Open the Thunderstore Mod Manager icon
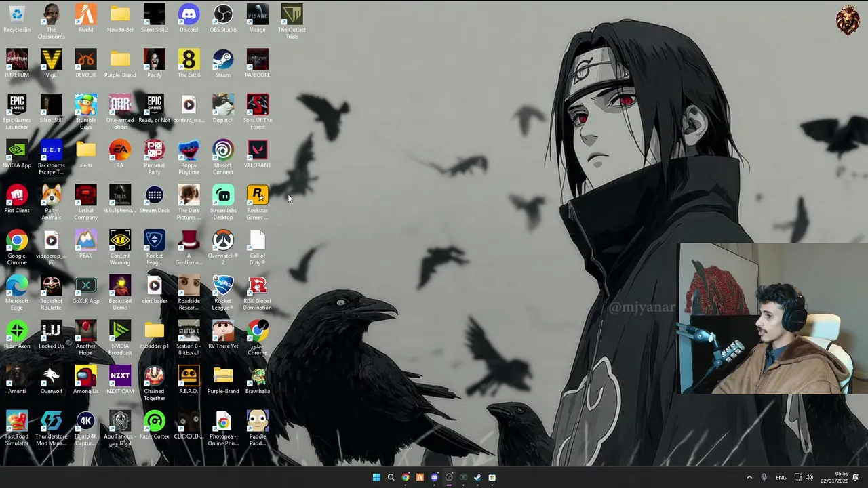This screenshot has height=488, width=868. (51, 429)
